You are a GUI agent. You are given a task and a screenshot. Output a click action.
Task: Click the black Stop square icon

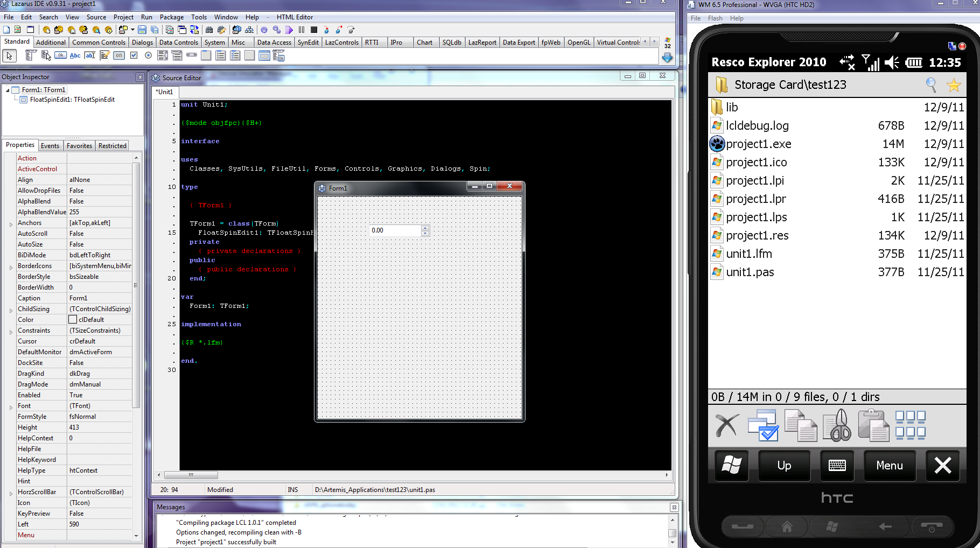click(x=314, y=30)
